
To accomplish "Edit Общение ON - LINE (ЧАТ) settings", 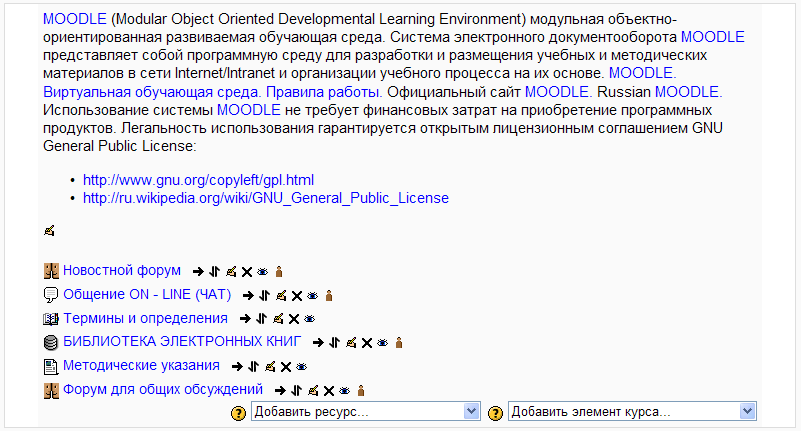I will click(281, 296).
